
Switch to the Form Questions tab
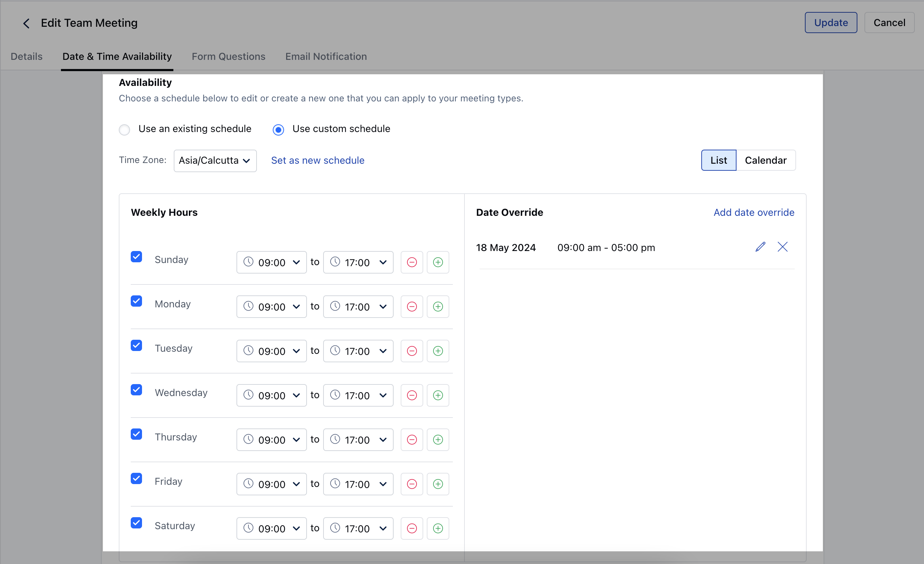(x=228, y=57)
